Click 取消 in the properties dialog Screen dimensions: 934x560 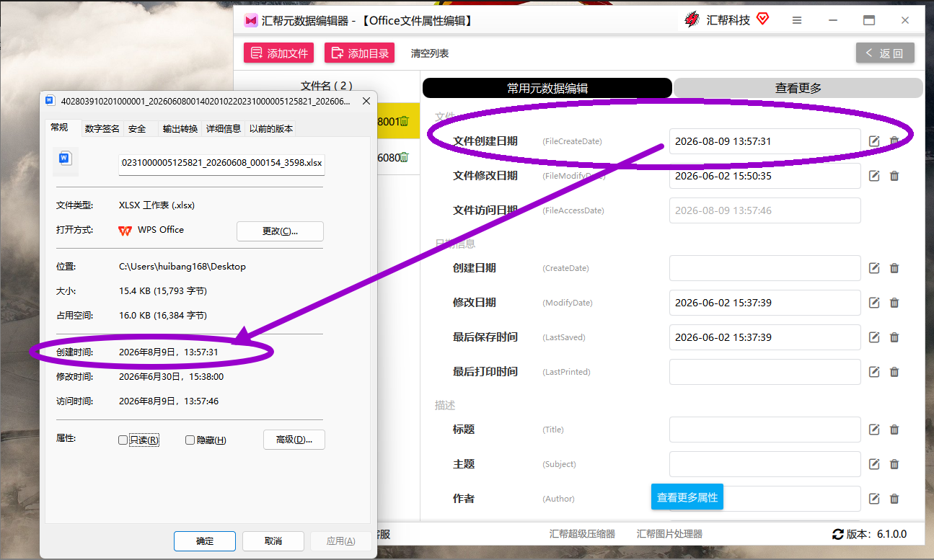pos(273,541)
